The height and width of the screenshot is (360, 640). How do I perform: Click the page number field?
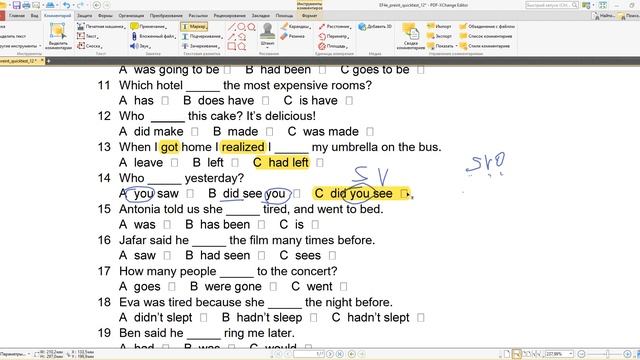309,354
